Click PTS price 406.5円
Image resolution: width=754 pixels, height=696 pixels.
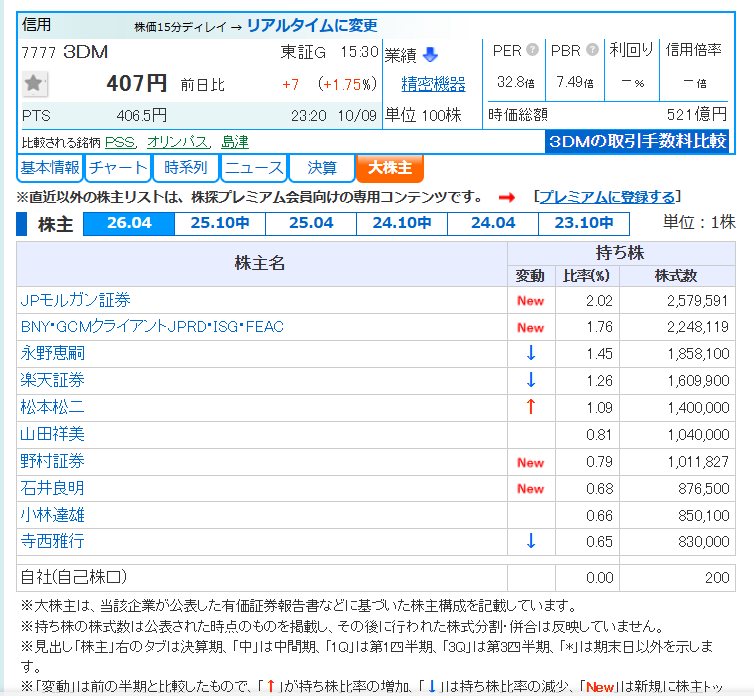pos(142,115)
